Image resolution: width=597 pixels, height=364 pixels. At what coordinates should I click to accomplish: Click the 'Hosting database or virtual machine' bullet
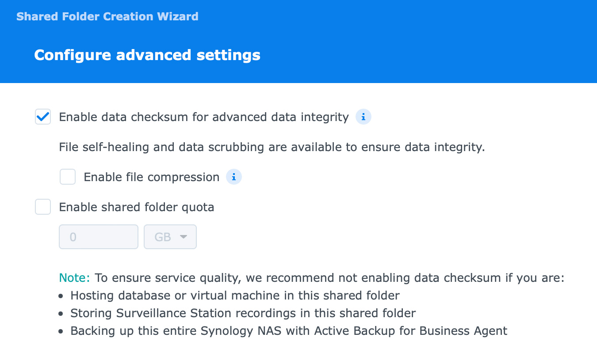click(235, 295)
